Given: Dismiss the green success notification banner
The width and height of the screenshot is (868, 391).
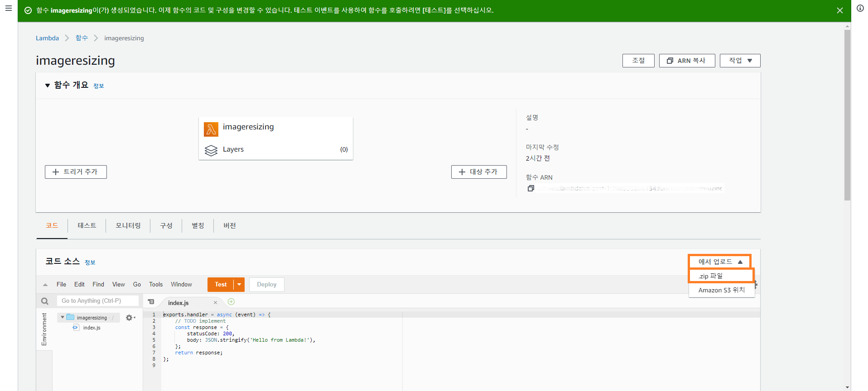Looking at the screenshot, I should pos(839,10).
